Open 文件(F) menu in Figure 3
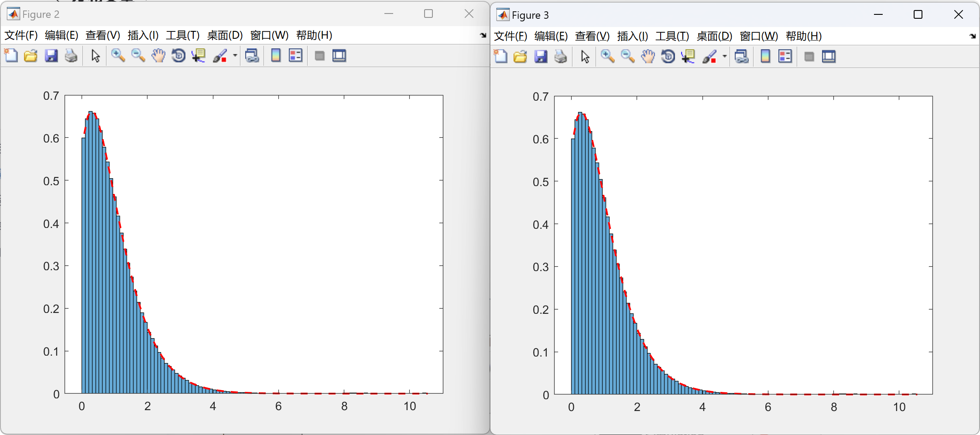980x435 pixels. point(511,36)
